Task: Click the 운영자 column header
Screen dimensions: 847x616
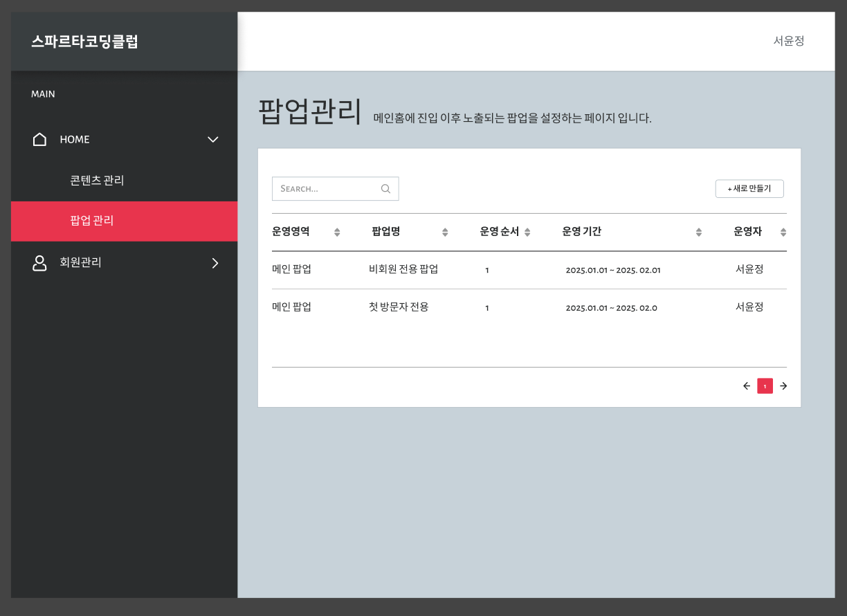Action: pos(748,232)
